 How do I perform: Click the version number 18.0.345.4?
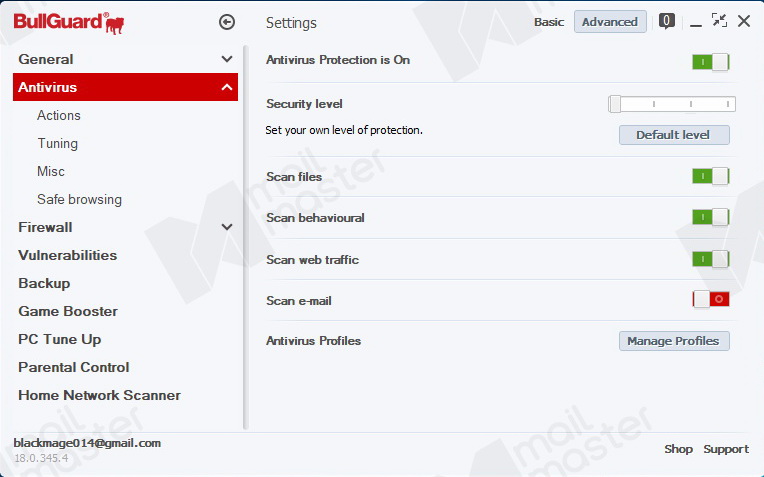click(x=41, y=458)
